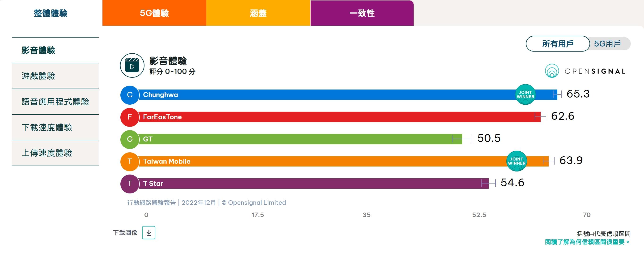Click the GT G circle icon

[x=130, y=139]
